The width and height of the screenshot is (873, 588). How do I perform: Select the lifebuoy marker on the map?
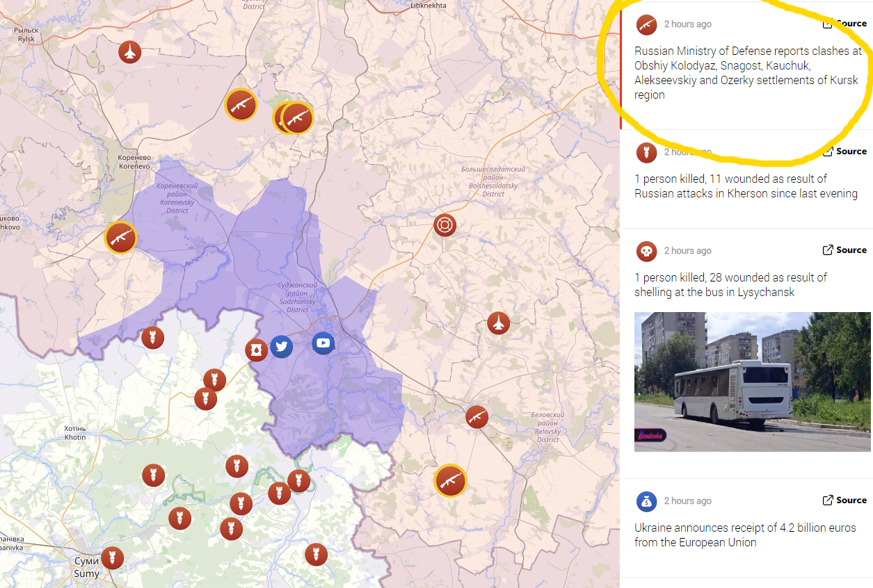[444, 224]
